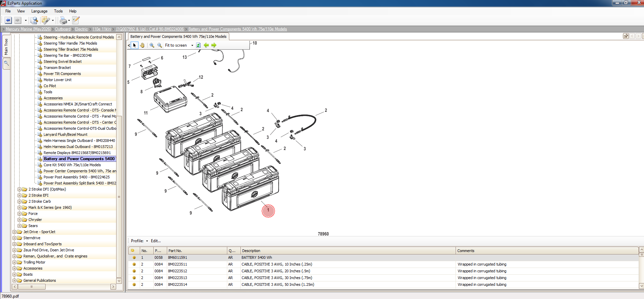The height and width of the screenshot is (299, 644).
Task: Switch to the Main Tree side tab
Action: (x=6, y=47)
